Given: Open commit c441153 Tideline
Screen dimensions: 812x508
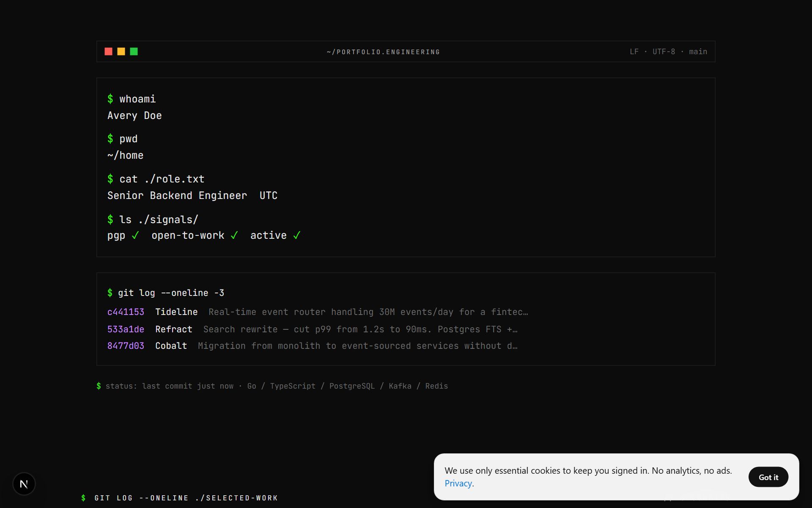Looking at the screenshot, I should pos(318,312).
